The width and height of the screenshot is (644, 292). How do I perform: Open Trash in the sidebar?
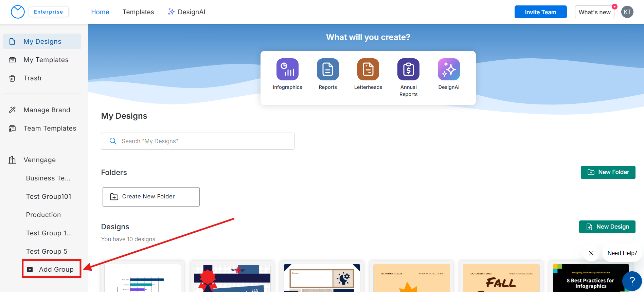(x=32, y=78)
